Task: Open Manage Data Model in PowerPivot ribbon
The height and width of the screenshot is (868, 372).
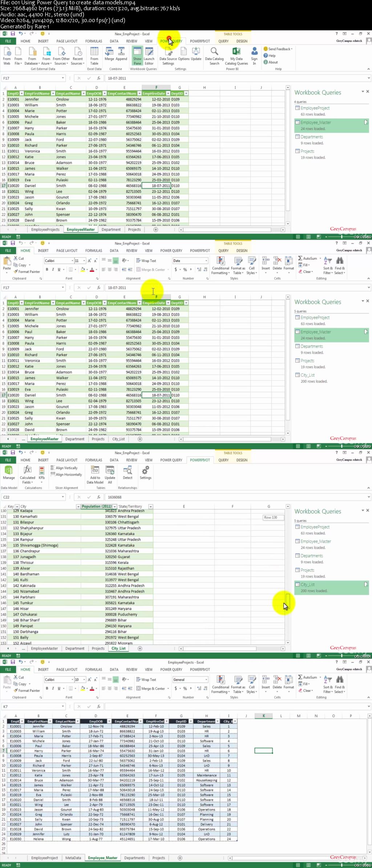Action: 9,473
